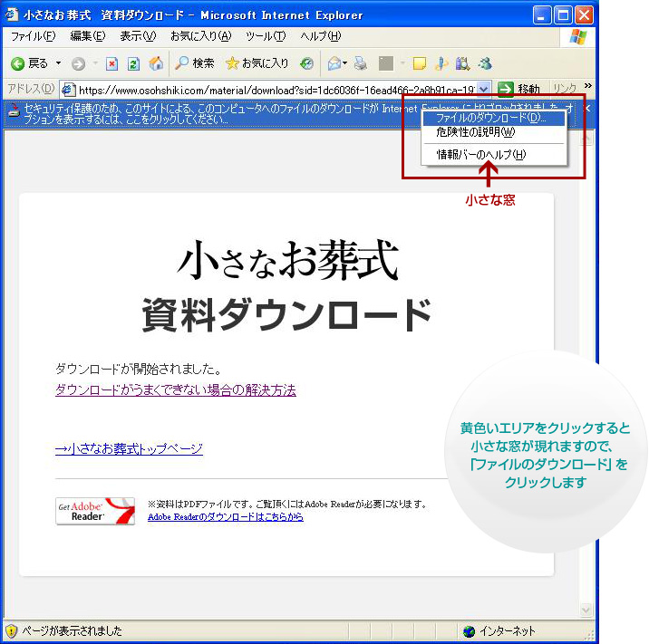
Task: Click the scrollbar down arrow
Action: (x=586, y=610)
